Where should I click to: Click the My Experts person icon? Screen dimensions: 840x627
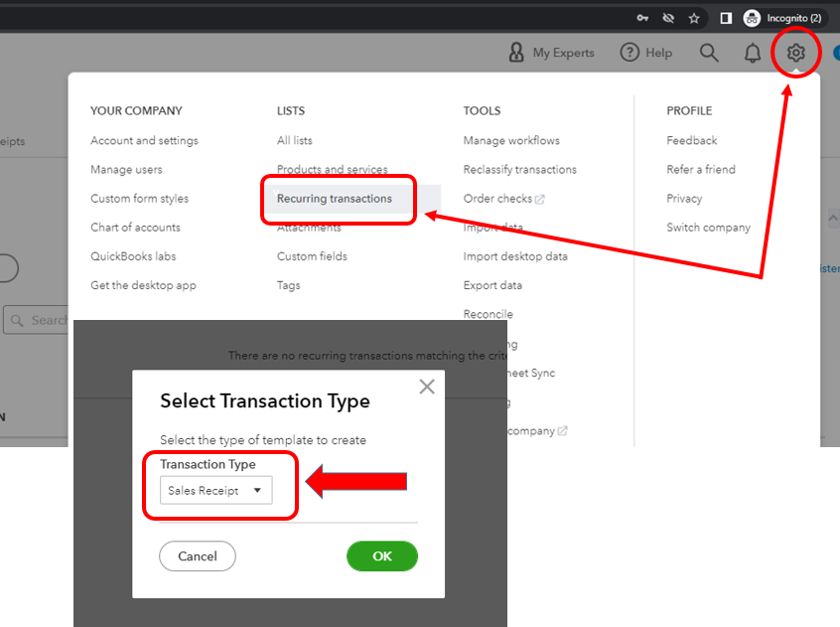click(x=514, y=53)
